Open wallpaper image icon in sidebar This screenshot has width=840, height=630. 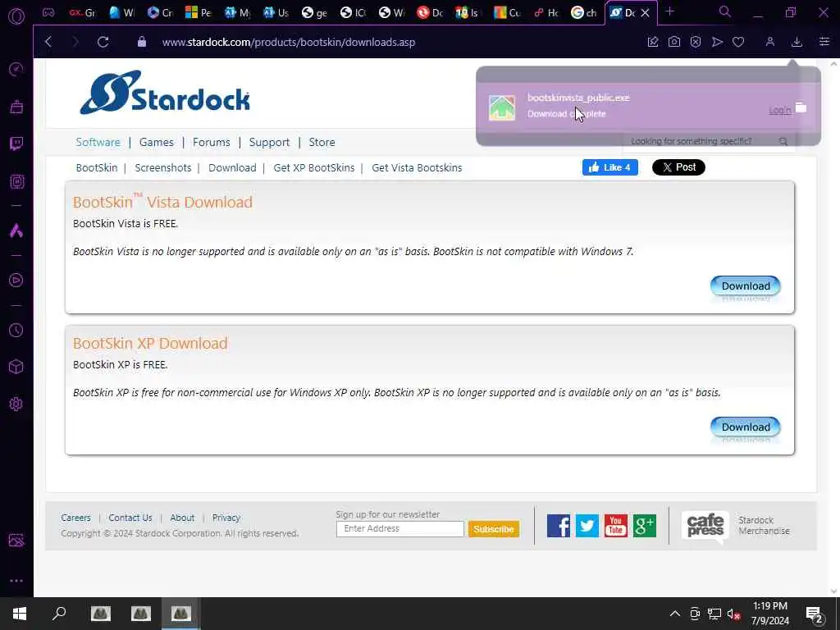pyautogui.click(x=16, y=540)
